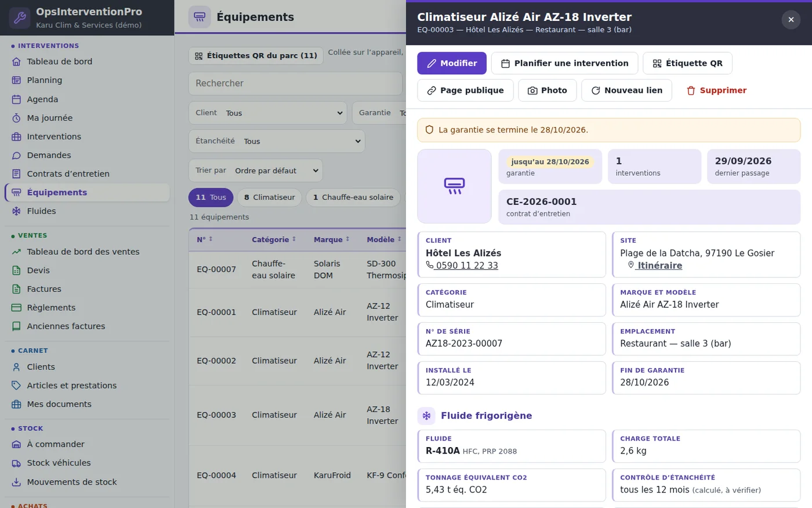Expand the Étanchéité filter dropdown
This screenshot has height=508, width=812.
[x=277, y=141]
